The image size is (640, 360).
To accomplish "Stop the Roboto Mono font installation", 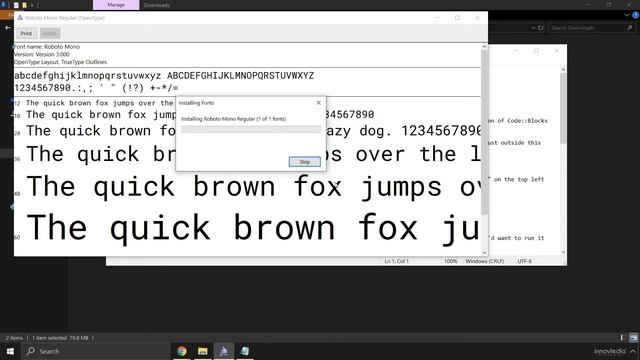I will 304,162.
